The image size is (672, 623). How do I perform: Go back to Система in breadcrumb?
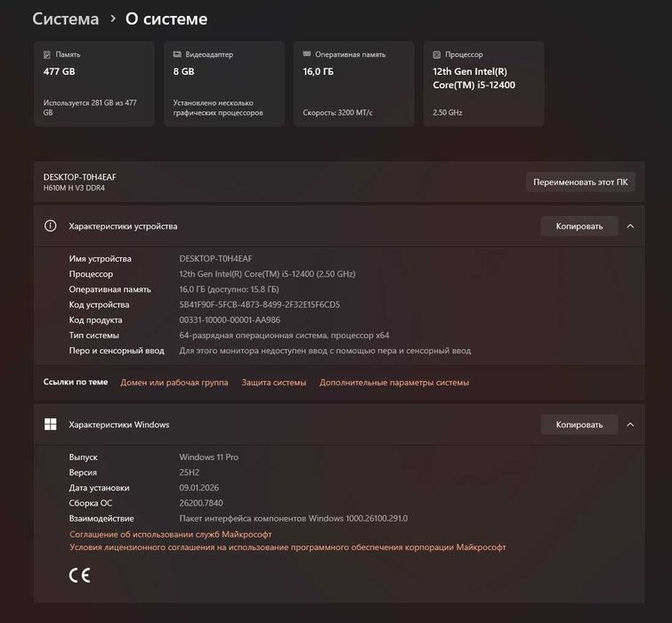pyautogui.click(x=66, y=19)
